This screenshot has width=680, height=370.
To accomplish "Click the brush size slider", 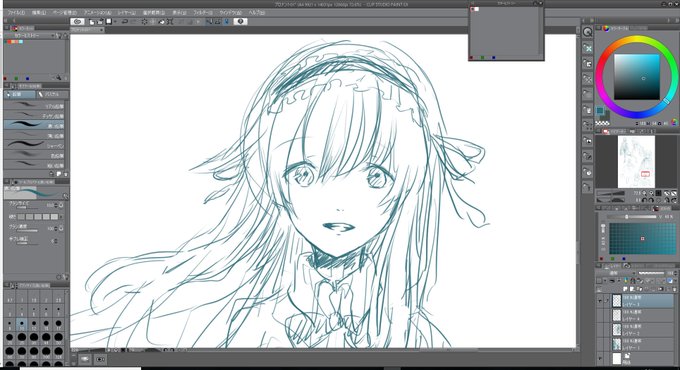I will click(27, 208).
